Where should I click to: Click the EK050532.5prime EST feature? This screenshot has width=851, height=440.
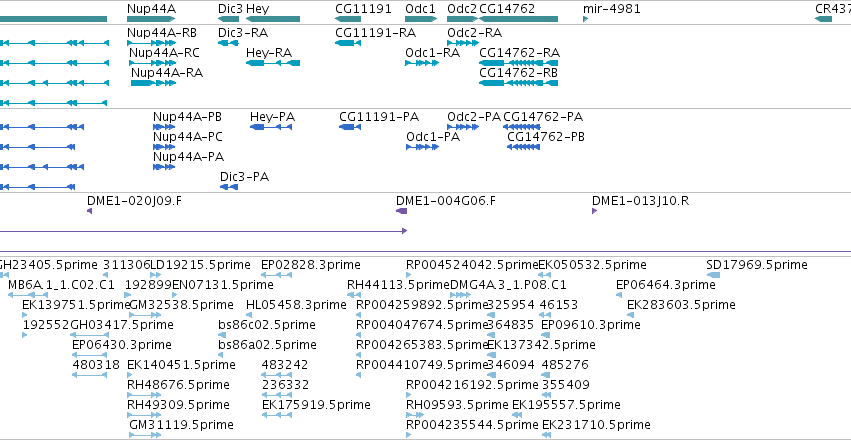click(544, 275)
